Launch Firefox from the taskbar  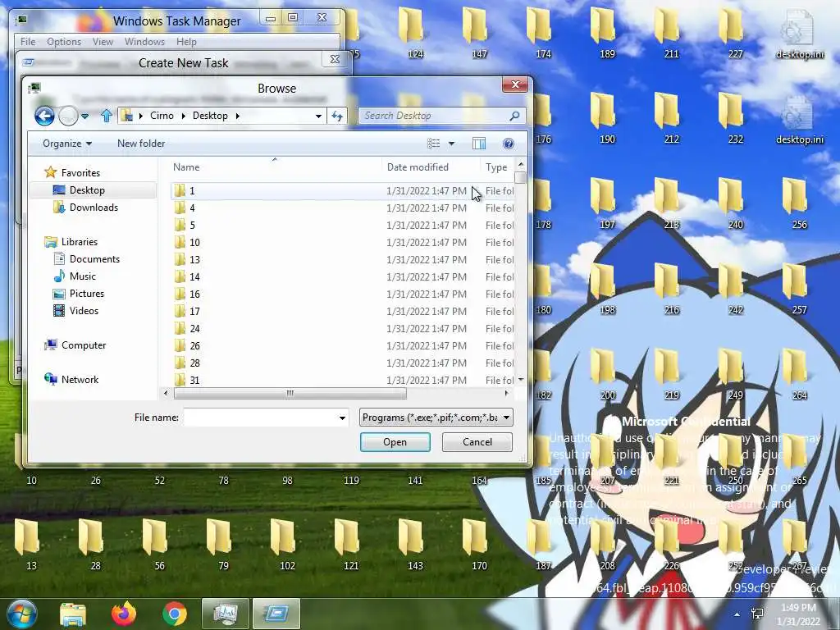click(124, 614)
